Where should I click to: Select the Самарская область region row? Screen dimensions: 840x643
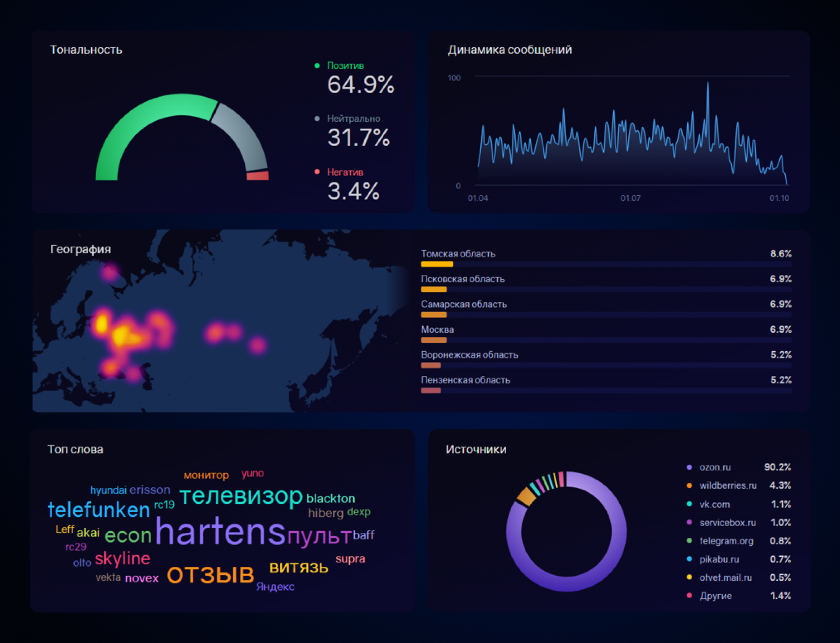[x=606, y=309]
